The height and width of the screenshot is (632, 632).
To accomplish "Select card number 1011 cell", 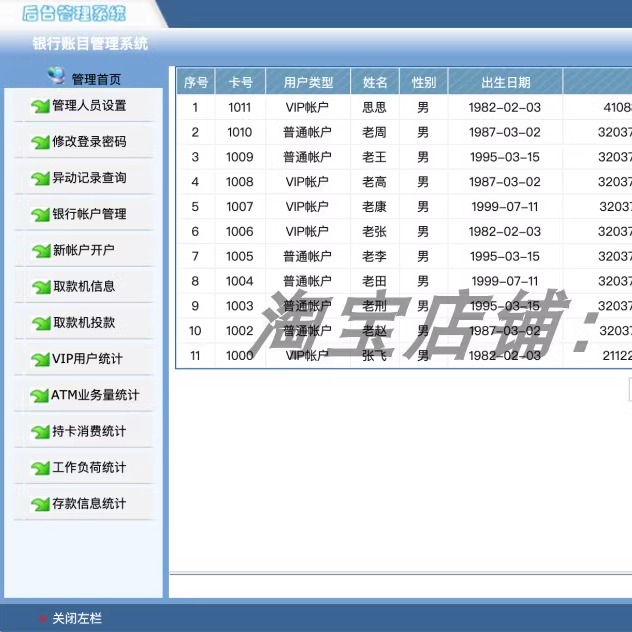I will tap(240, 107).
